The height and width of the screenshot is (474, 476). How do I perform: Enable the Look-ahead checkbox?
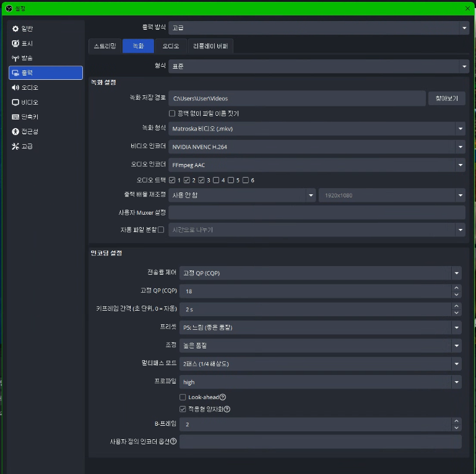point(183,397)
